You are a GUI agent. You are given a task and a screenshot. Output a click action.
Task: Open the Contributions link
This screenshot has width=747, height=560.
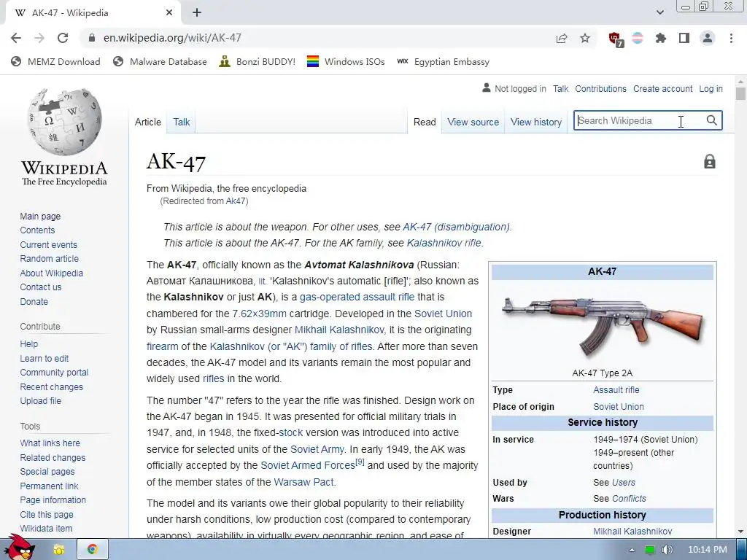click(x=600, y=88)
